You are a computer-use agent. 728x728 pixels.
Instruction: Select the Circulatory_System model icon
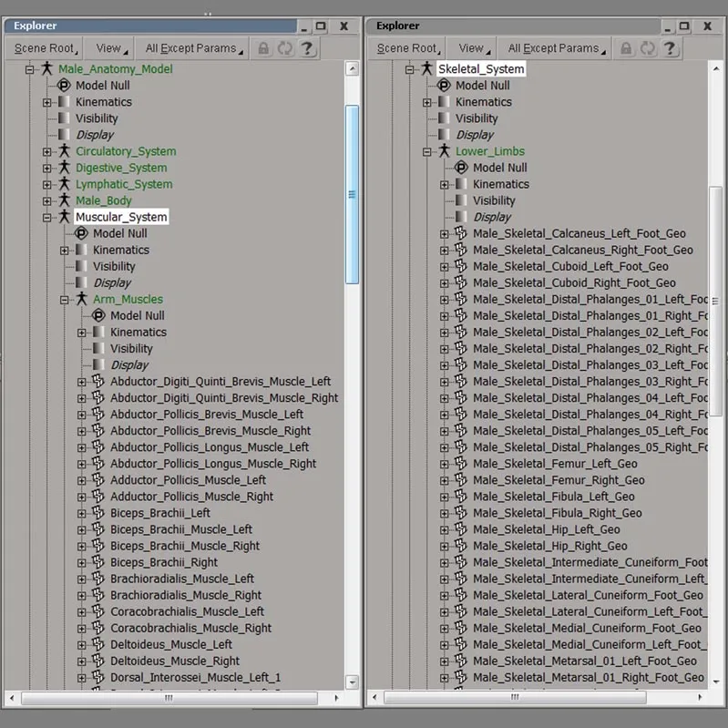click(x=64, y=151)
